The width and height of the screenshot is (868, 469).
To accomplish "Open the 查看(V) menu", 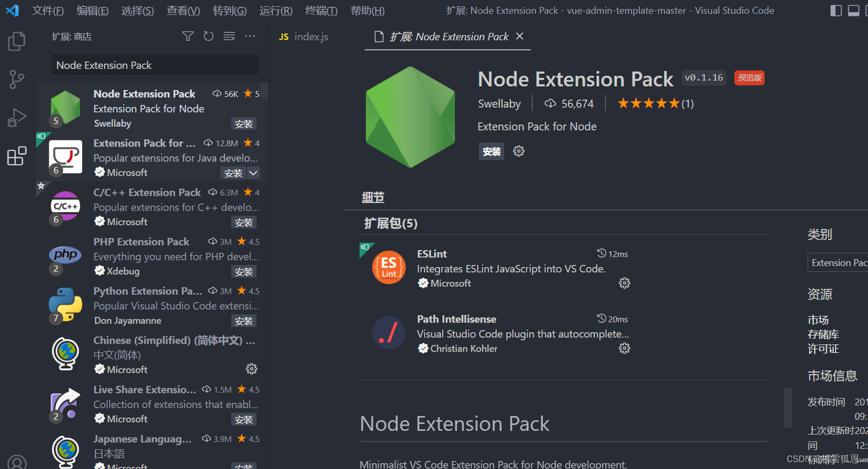I will coord(183,11).
